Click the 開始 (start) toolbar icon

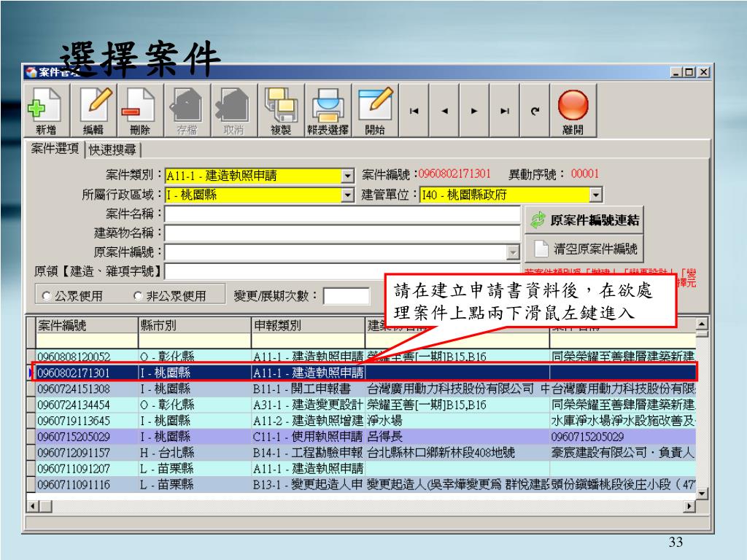pyautogui.click(x=375, y=111)
